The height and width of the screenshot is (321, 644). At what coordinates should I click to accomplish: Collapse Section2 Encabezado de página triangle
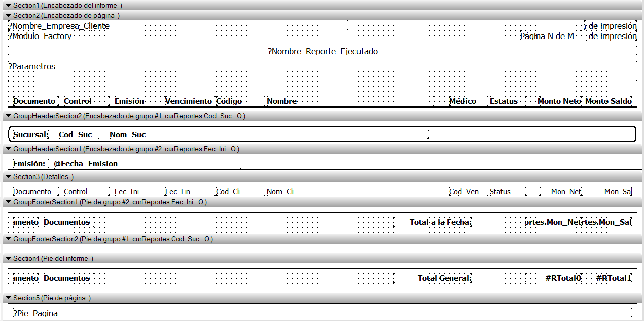tap(8, 15)
